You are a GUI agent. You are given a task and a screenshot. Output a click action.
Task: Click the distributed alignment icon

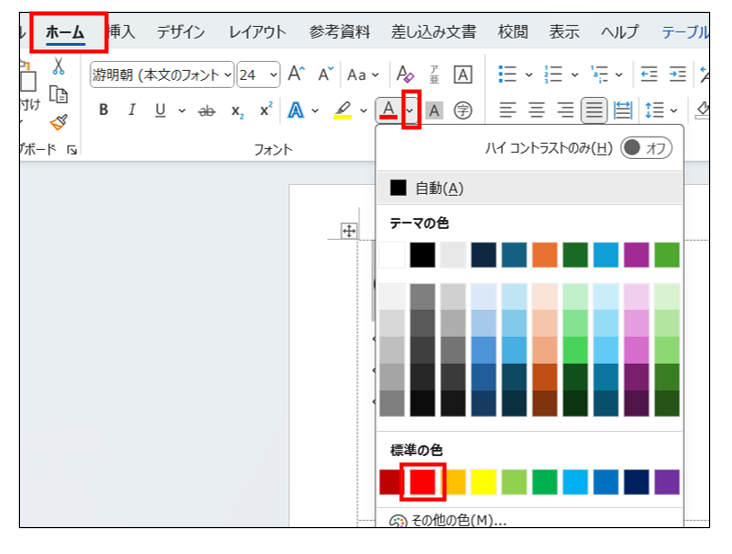[623, 111]
